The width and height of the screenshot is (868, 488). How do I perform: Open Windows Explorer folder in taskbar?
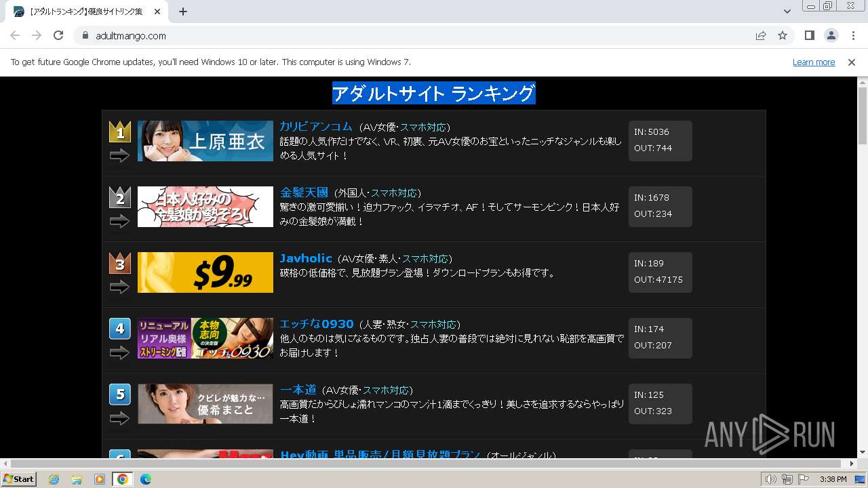click(77, 479)
